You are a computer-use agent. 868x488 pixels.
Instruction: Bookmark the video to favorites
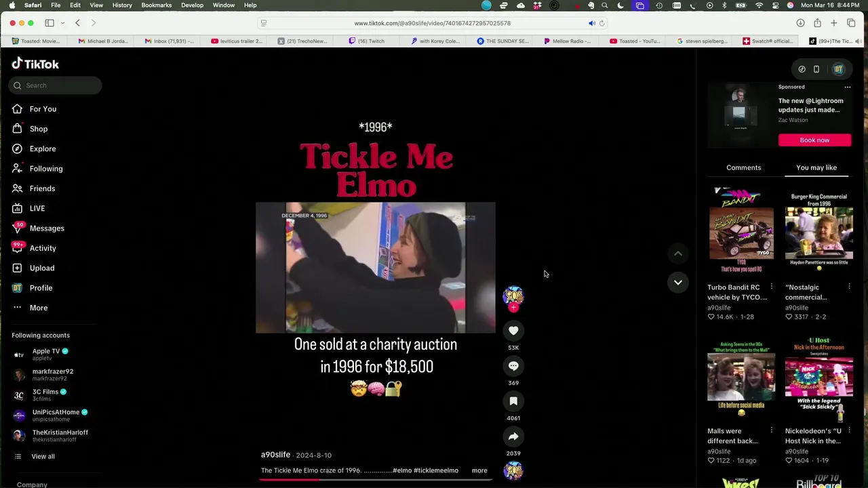click(x=513, y=401)
